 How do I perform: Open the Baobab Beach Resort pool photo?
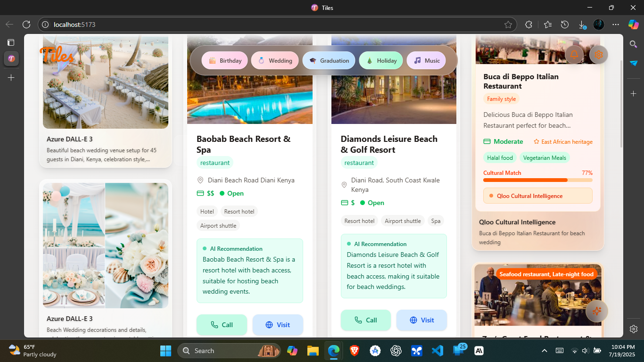point(250,80)
